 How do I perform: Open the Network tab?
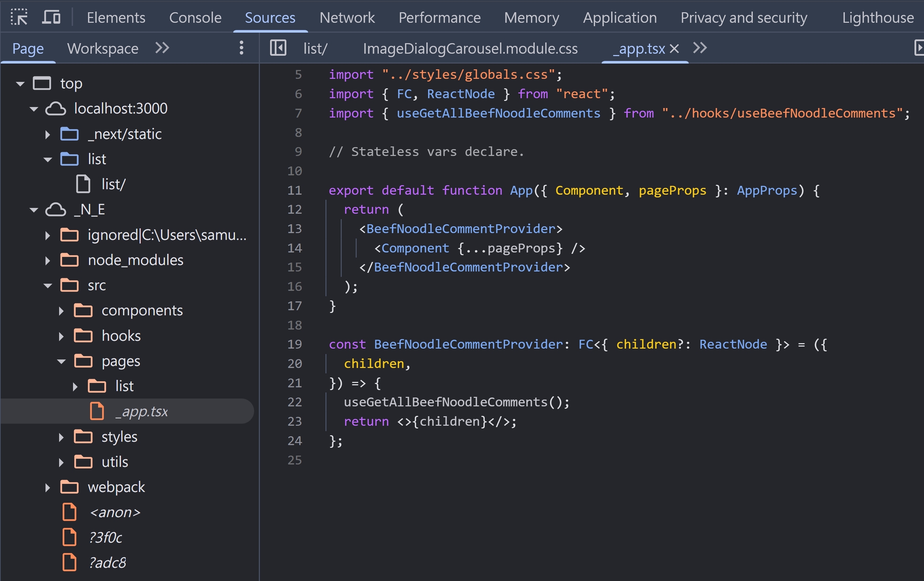click(x=347, y=18)
